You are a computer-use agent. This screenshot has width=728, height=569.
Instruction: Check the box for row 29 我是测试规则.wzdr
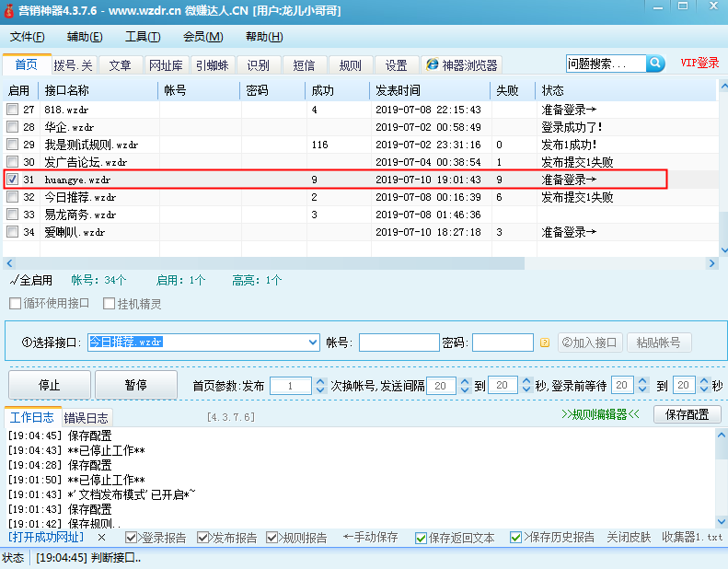[x=13, y=144]
